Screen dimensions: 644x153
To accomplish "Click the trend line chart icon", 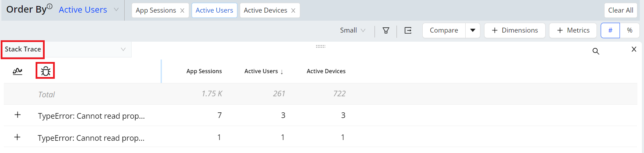I will [x=17, y=71].
